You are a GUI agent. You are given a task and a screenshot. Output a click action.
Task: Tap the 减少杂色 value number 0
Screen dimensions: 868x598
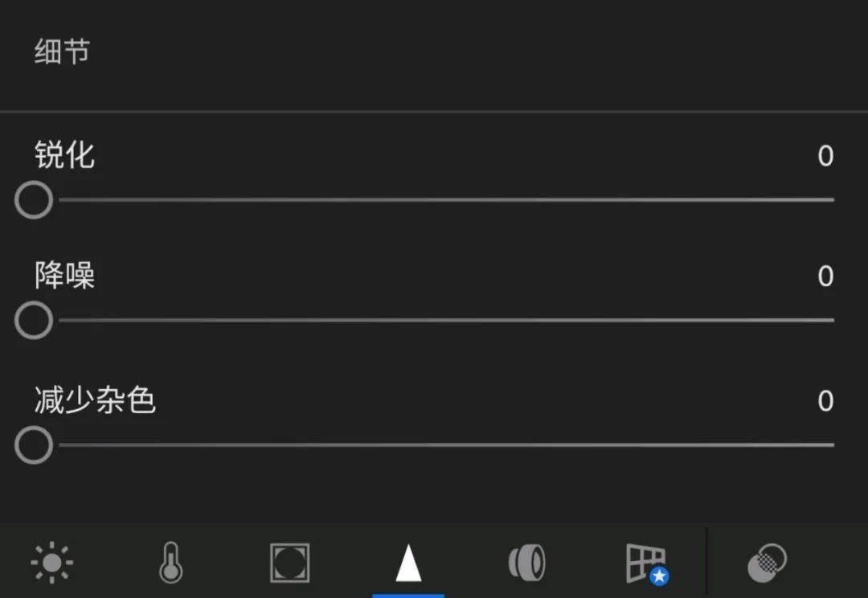tap(825, 401)
